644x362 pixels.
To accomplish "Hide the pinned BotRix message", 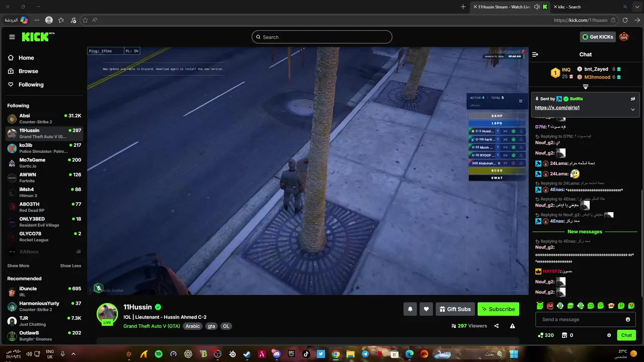I will click(633, 99).
